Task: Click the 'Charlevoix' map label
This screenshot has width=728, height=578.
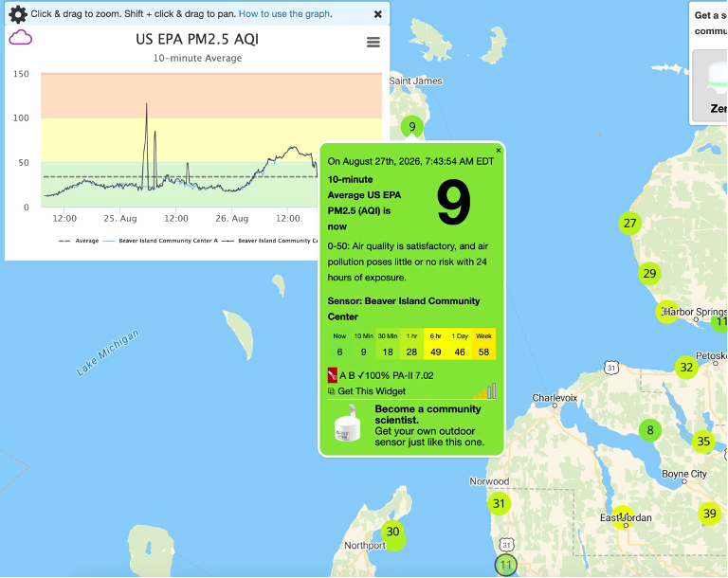Action: tap(555, 398)
